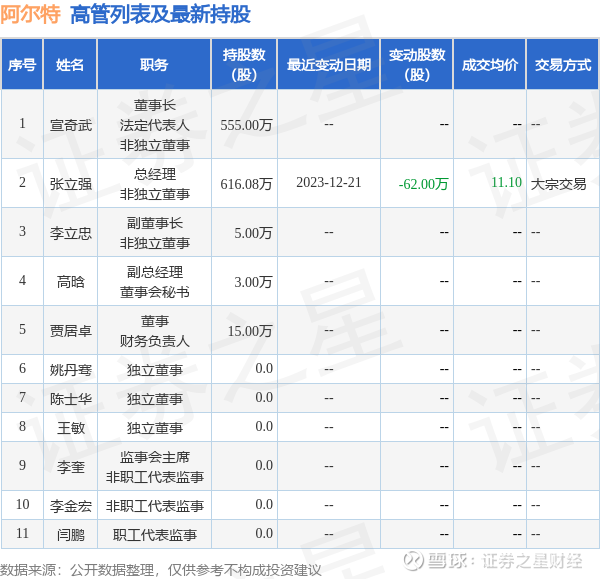The width and height of the screenshot is (600, 579).
Task: Click the 职务 column header
Action: coord(154,64)
